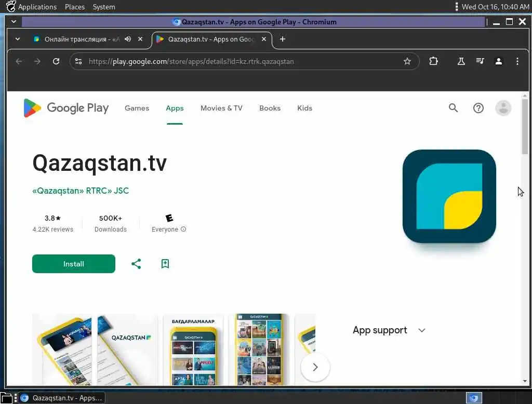
Task: Open the fourth screenshot with poster grid
Action: click(259, 349)
